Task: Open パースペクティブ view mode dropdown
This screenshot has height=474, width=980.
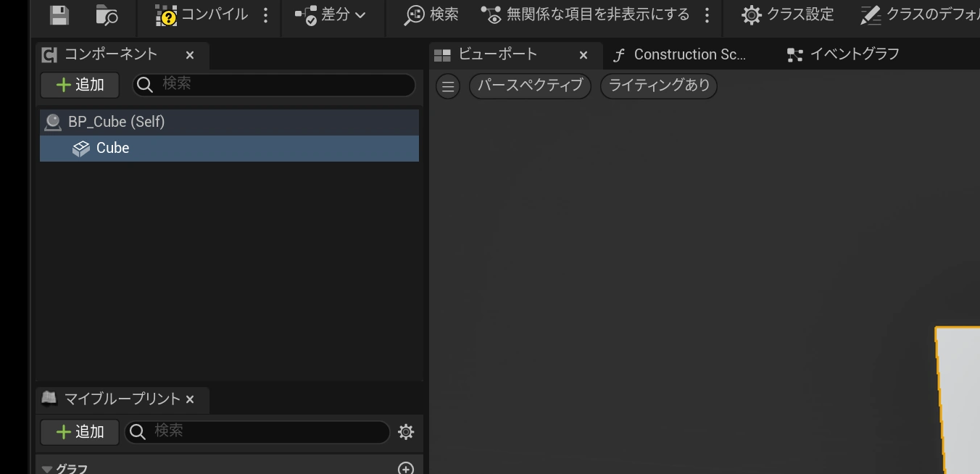Action: [x=530, y=86]
